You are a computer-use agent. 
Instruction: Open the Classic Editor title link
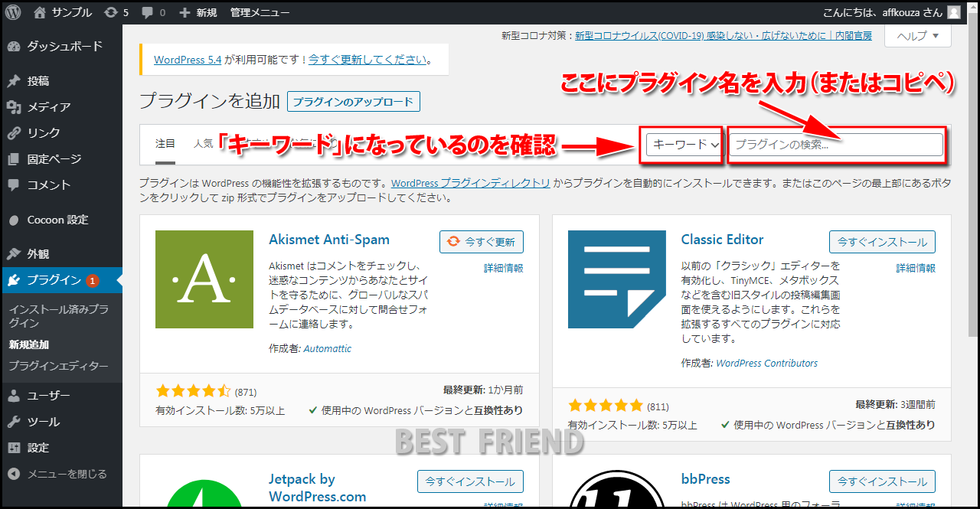[722, 240]
